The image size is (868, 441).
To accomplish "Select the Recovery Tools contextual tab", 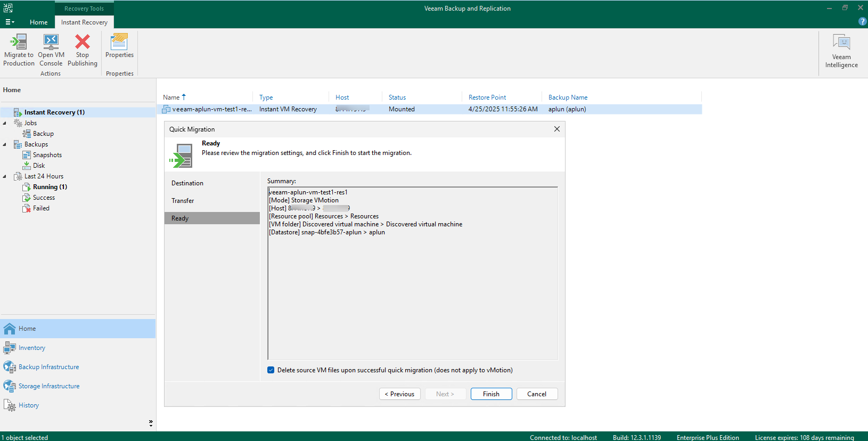I will 84,9.
